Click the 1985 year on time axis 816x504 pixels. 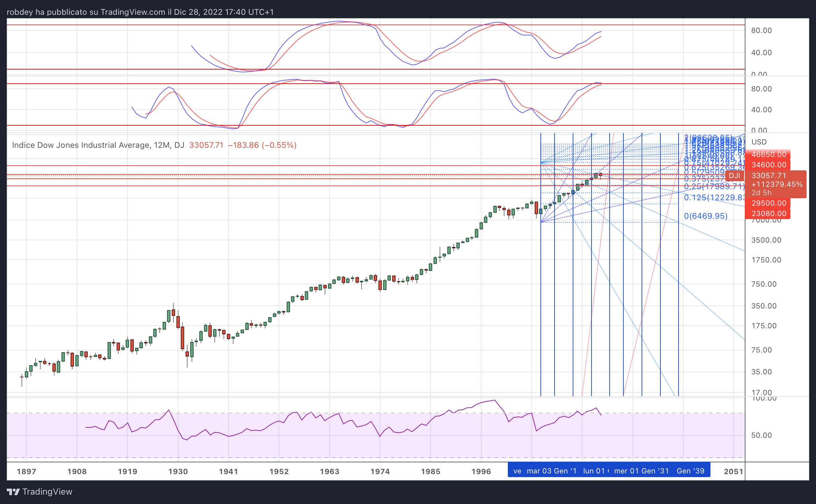pyautogui.click(x=431, y=471)
